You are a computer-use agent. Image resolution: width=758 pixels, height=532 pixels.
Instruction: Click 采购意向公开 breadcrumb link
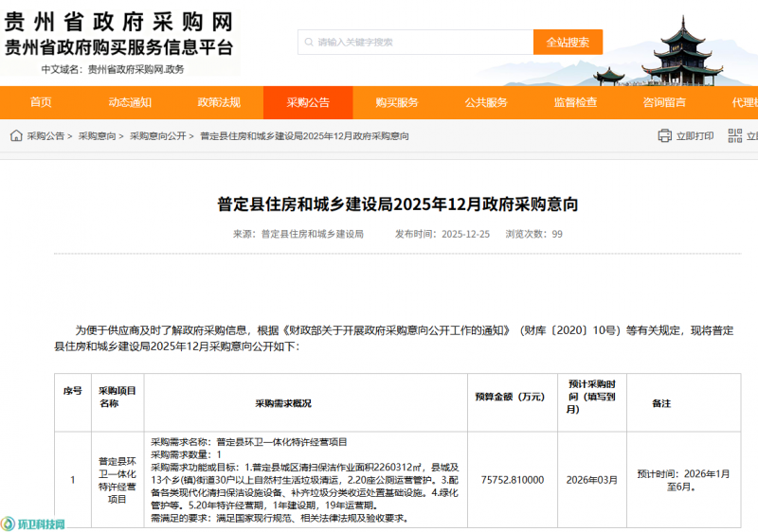pyautogui.click(x=158, y=136)
